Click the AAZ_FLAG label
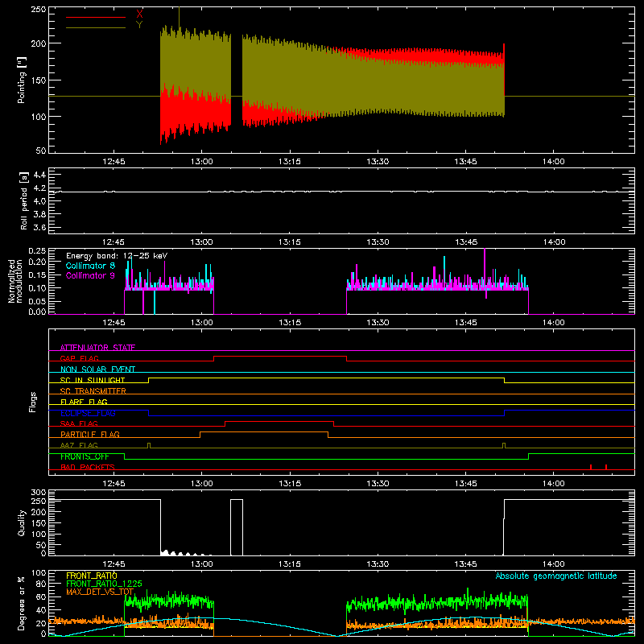Screen dimensions: 644x644 (79, 445)
